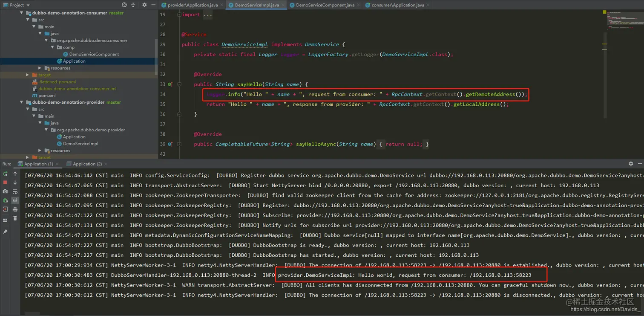Expand the folded import block
Image resolution: width=644 pixels, height=316 pixels.
(179, 14)
